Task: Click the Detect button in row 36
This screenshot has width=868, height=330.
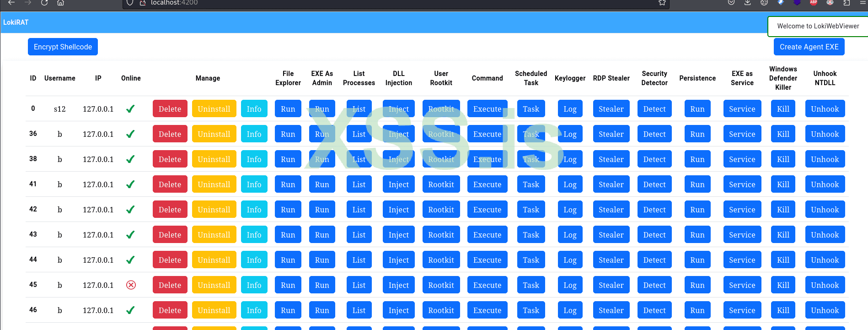Action: point(654,134)
